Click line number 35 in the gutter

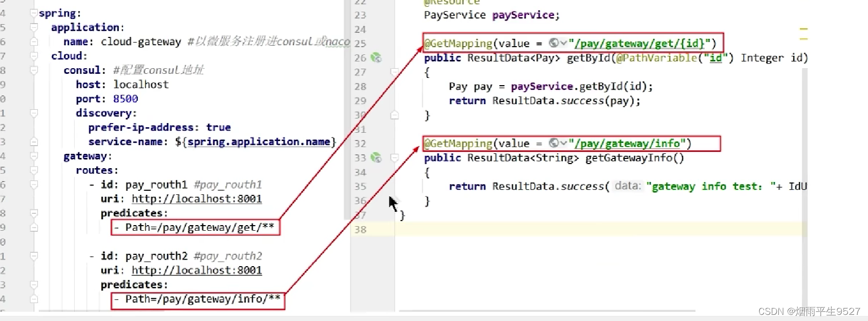[361, 187]
